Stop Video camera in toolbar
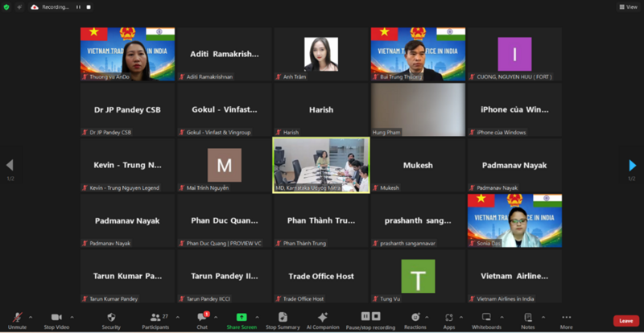This screenshot has height=333, width=644. click(56, 319)
